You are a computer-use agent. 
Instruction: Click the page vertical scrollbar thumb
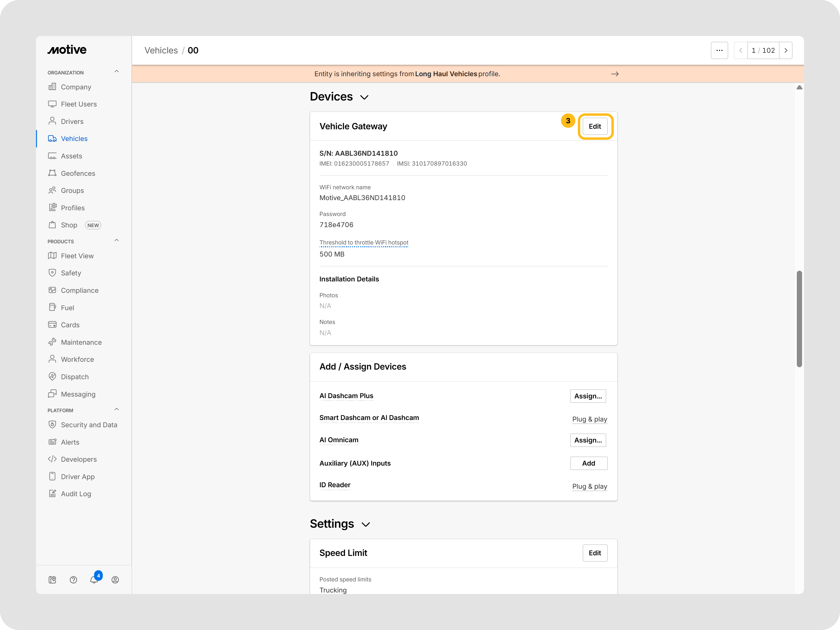[x=799, y=319]
